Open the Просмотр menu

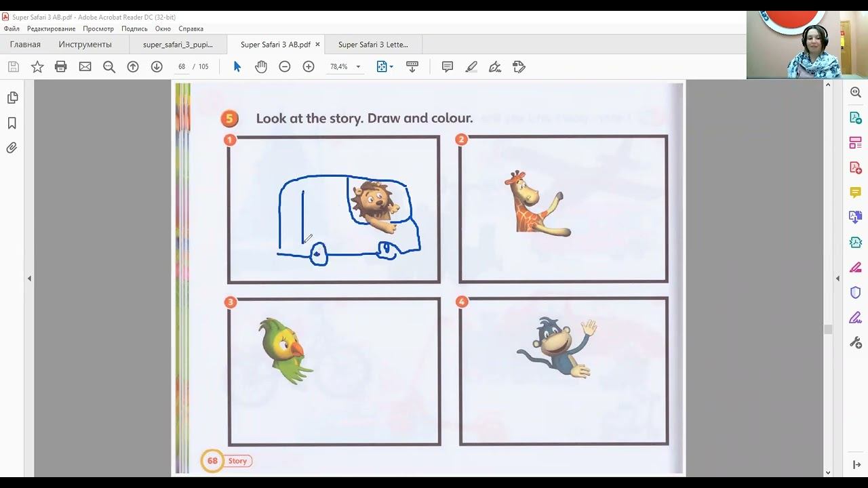click(98, 28)
